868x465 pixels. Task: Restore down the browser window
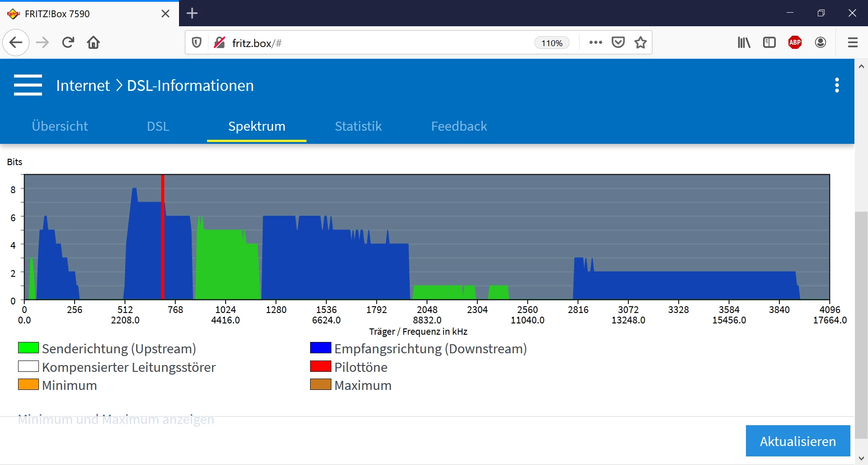click(x=821, y=13)
